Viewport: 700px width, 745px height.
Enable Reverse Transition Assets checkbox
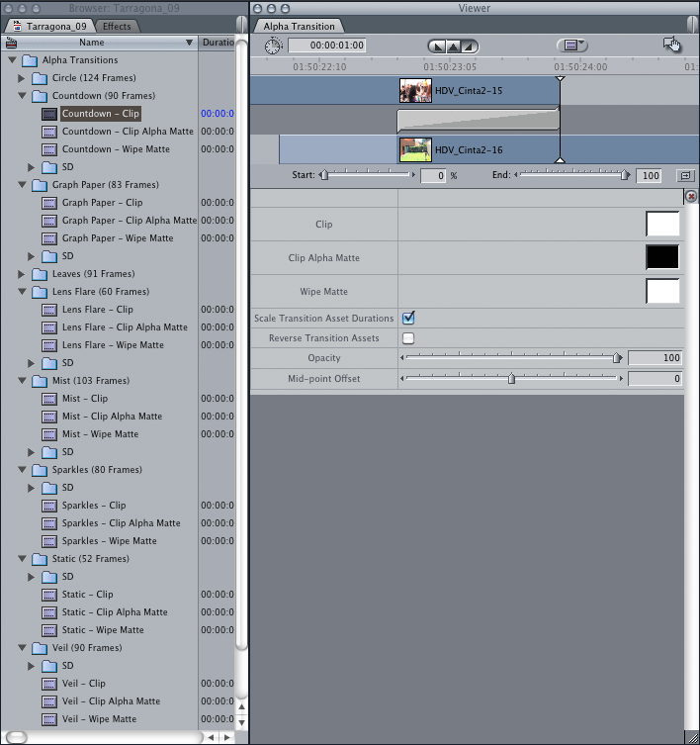tap(408, 338)
